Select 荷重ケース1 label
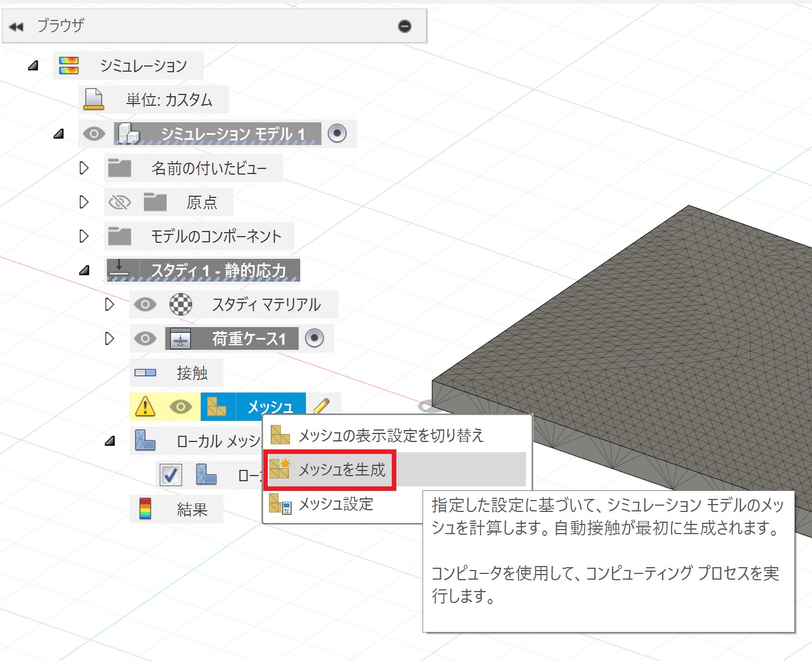Image resolution: width=812 pixels, height=661 pixels. (x=249, y=338)
